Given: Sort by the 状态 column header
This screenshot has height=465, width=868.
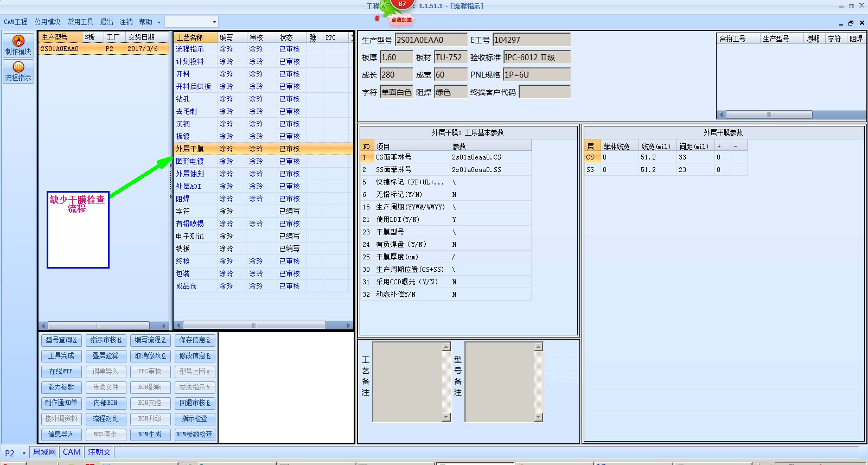Looking at the screenshot, I should pos(292,37).
